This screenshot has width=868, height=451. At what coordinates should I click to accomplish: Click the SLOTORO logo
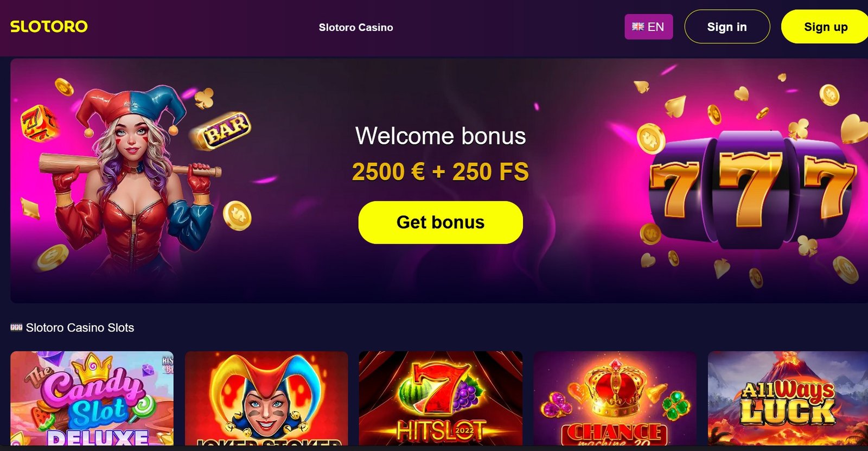tap(49, 27)
